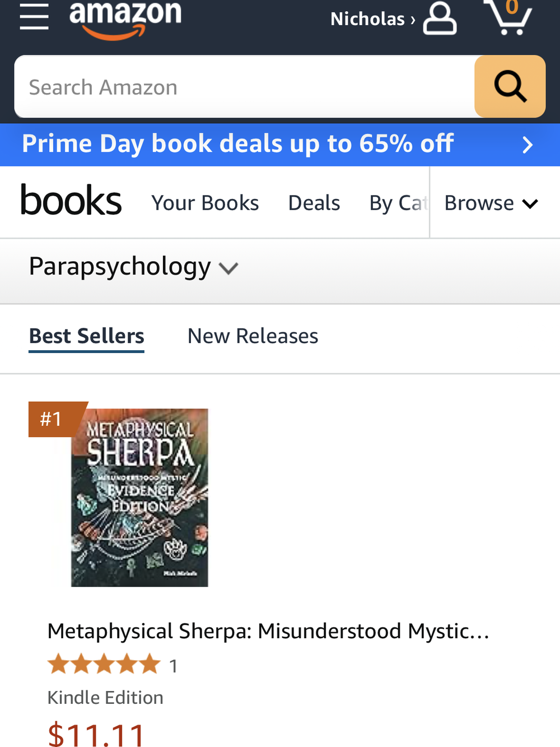Open the Prime Day book deals banner
The image size is (560, 747).
point(237,144)
